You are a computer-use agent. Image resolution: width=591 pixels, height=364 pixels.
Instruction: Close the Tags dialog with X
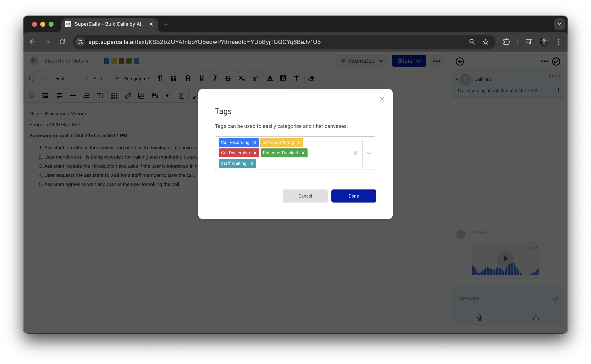[x=382, y=99]
